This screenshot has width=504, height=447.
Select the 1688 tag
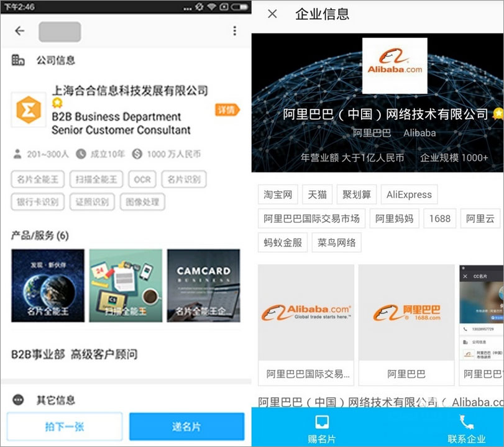440,219
